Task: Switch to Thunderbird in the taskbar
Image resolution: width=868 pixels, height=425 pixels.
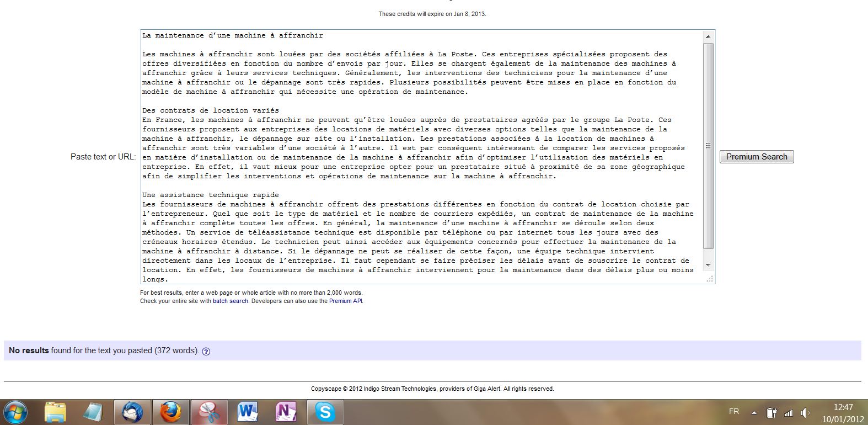Action: tap(132, 412)
